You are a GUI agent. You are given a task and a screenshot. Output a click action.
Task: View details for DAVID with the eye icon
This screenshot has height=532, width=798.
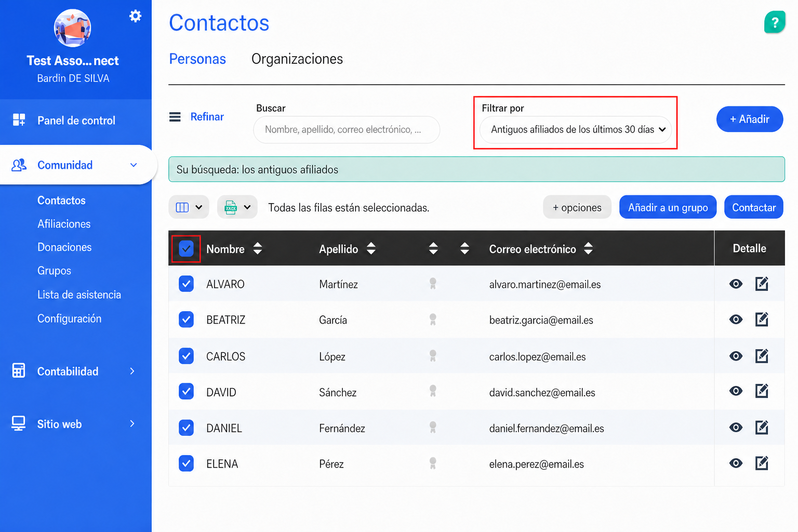(736, 391)
